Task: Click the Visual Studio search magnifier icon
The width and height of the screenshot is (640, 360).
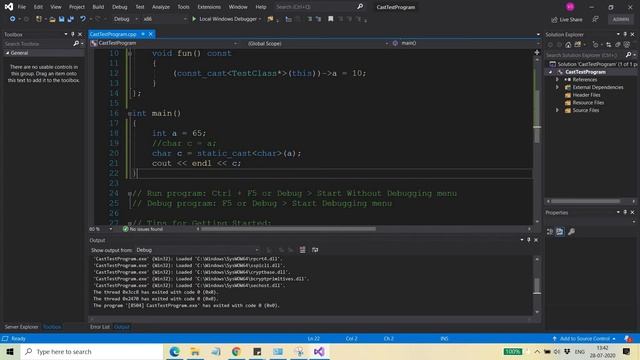Action: click(360, 7)
